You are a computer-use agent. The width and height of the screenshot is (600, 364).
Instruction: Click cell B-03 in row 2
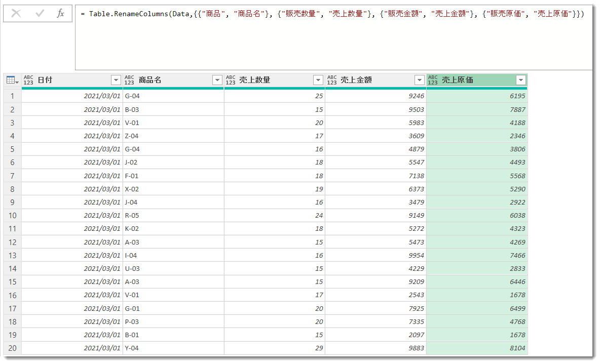coord(173,109)
